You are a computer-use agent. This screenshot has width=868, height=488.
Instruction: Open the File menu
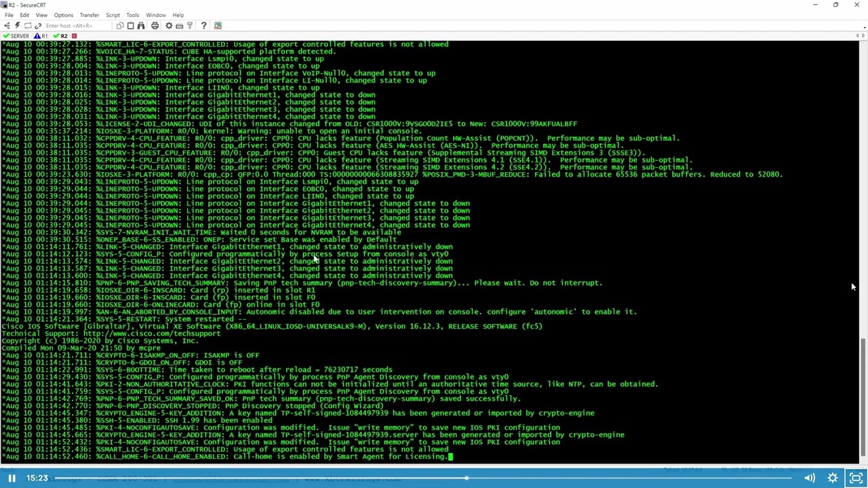(9, 15)
